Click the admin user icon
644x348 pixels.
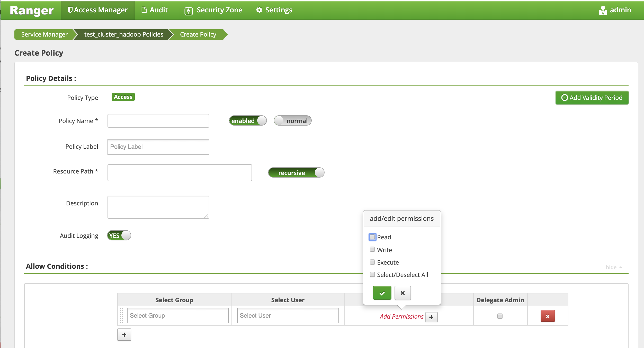[x=603, y=10]
